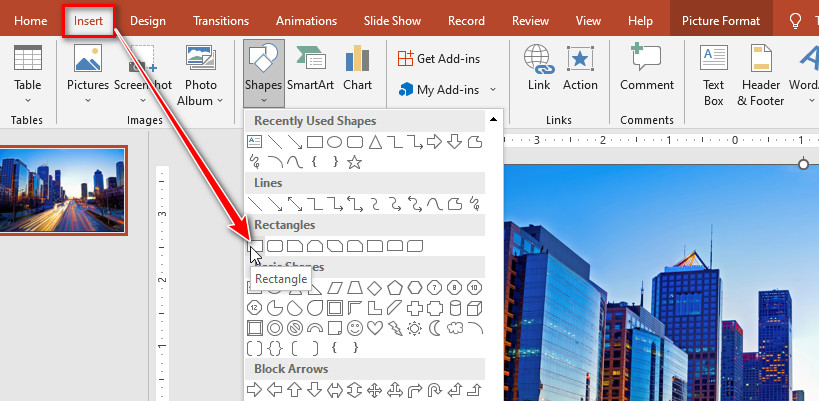Image resolution: width=819 pixels, height=401 pixels.
Task: Choose the Donut ring shape
Action: [x=275, y=328]
